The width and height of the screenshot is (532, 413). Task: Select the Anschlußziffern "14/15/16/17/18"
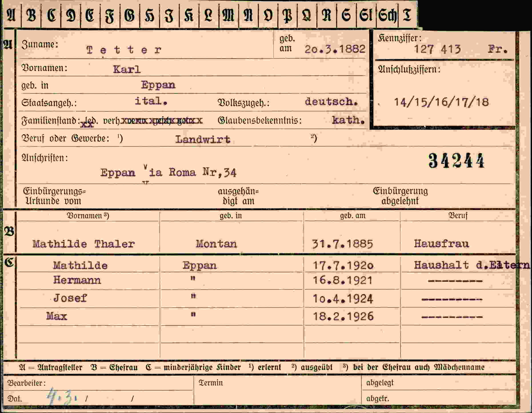441,102
